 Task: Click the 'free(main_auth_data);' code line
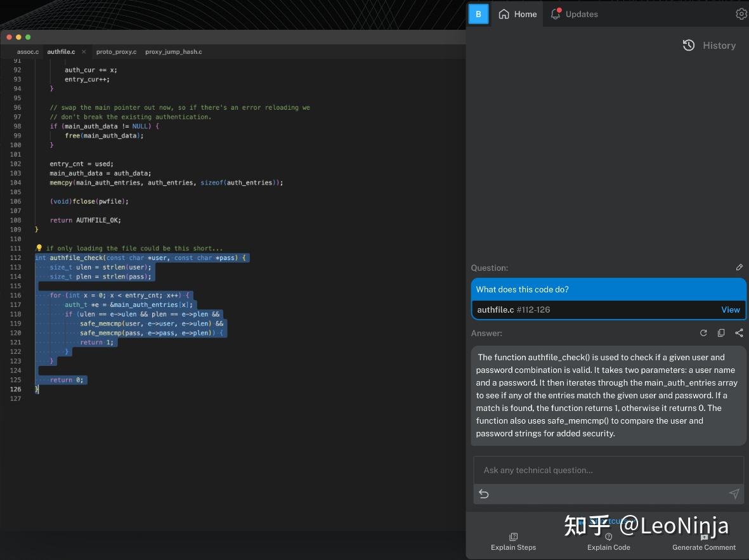(104, 136)
